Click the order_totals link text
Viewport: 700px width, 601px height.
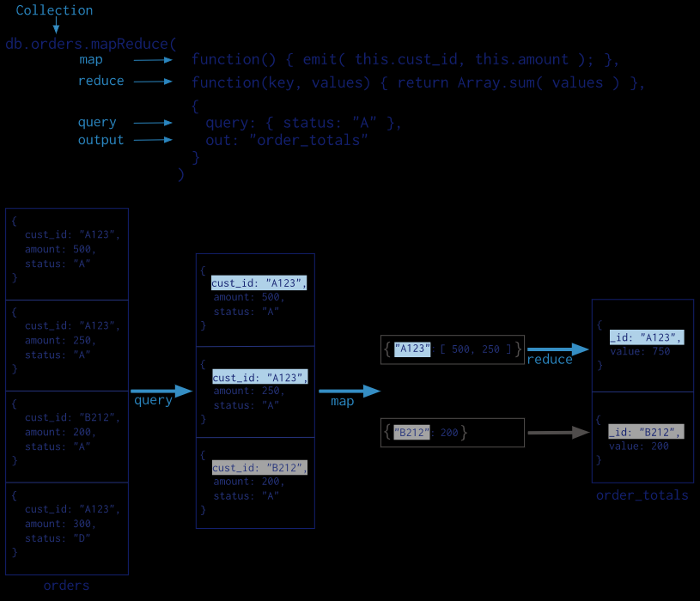642,495
